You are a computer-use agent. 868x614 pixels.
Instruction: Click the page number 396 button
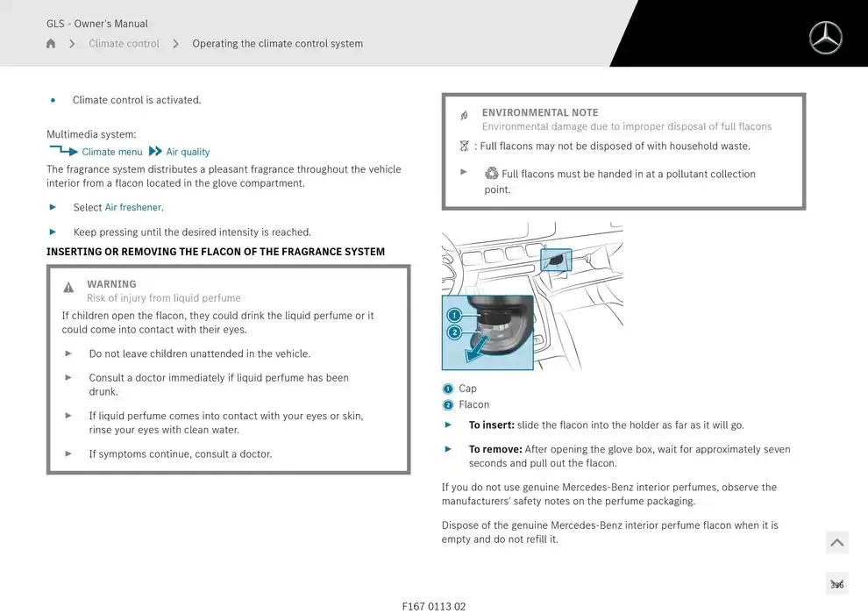(836, 584)
